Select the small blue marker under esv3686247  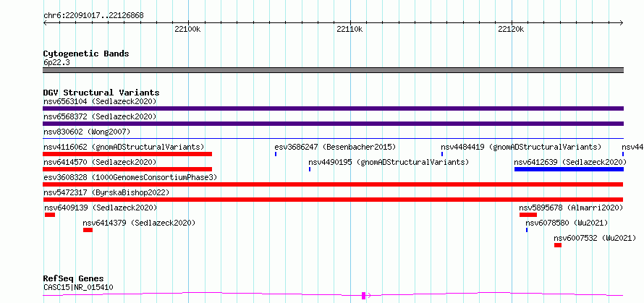click(x=276, y=154)
